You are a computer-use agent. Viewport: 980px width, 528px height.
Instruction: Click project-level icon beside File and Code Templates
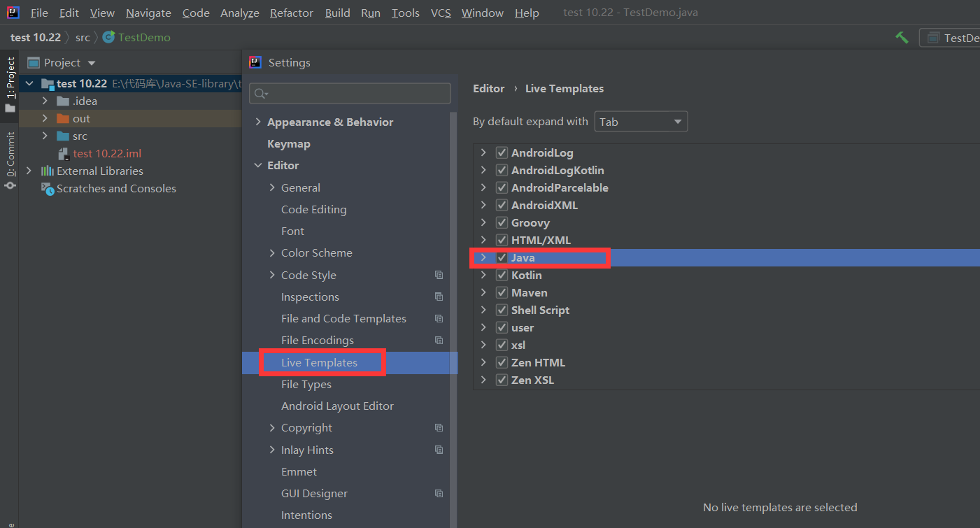coord(439,318)
